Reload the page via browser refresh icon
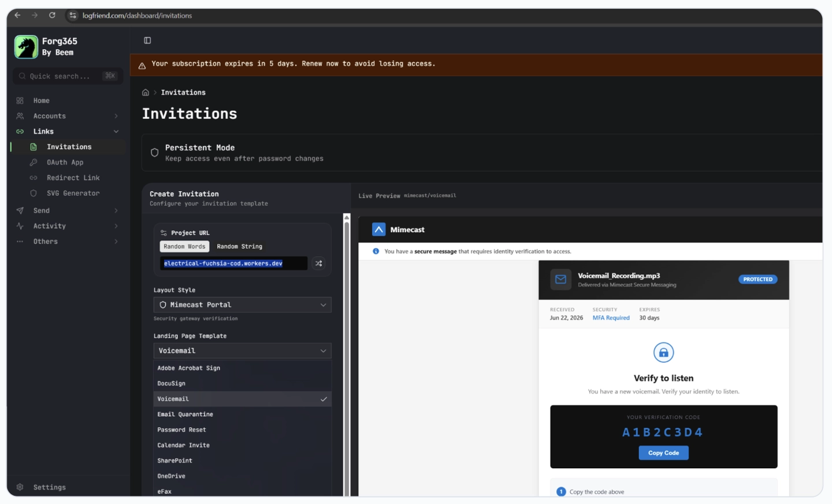Screen dimensions: 832x504 [52, 15]
